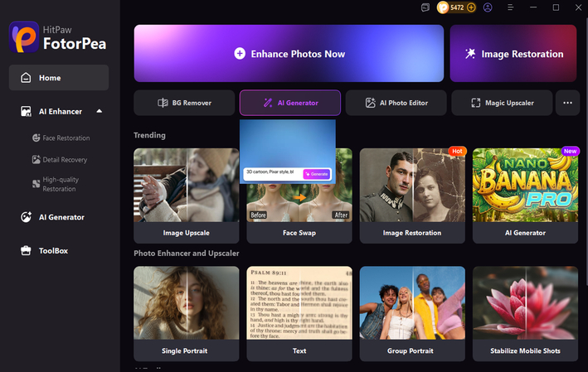Open the Image Restoration trending card
Image resolution: width=588 pixels, height=372 pixels.
pos(412,196)
